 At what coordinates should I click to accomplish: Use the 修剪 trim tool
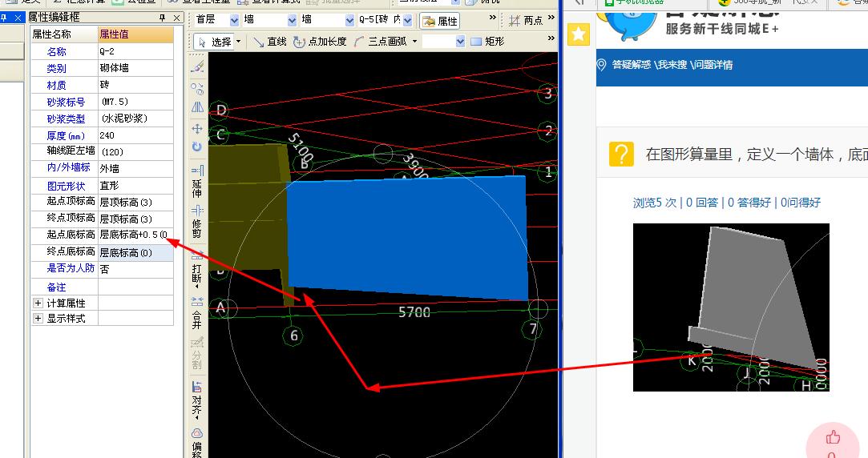point(197,222)
